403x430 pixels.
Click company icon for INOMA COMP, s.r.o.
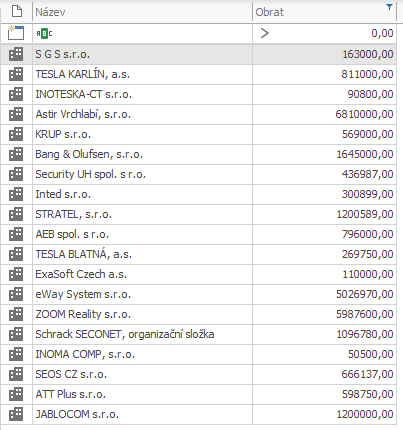16,354
